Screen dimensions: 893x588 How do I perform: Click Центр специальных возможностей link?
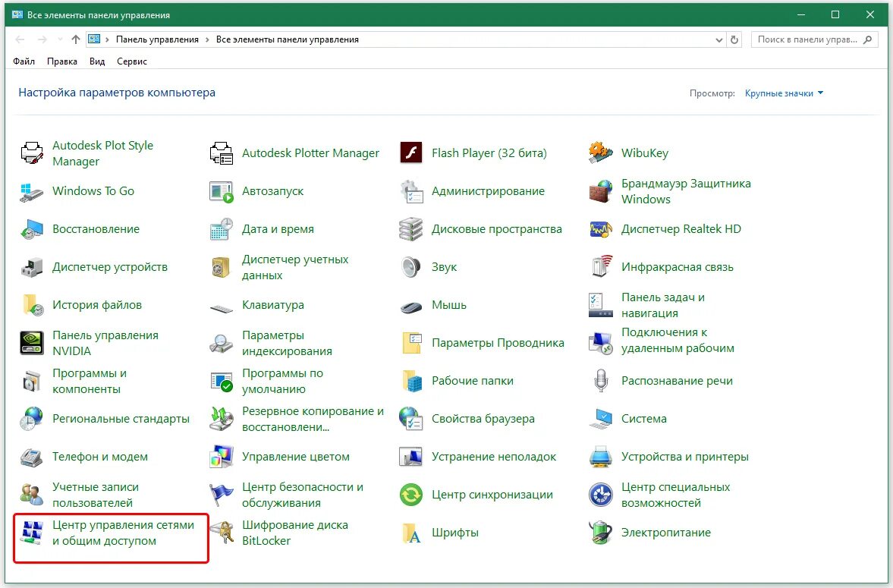coord(675,495)
